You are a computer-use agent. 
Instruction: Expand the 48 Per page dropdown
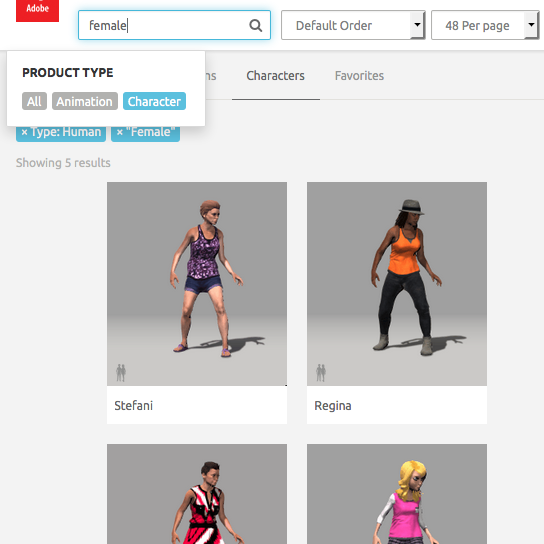pyautogui.click(x=485, y=25)
